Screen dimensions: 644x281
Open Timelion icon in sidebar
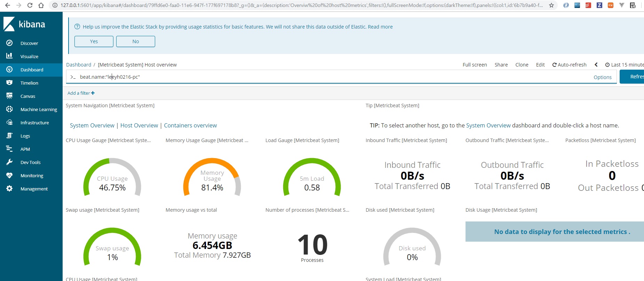pyautogui.click(x=9, y=83)
